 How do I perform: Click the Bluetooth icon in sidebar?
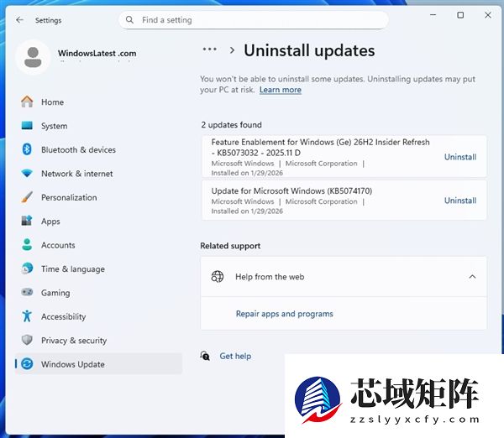[27, 149]
